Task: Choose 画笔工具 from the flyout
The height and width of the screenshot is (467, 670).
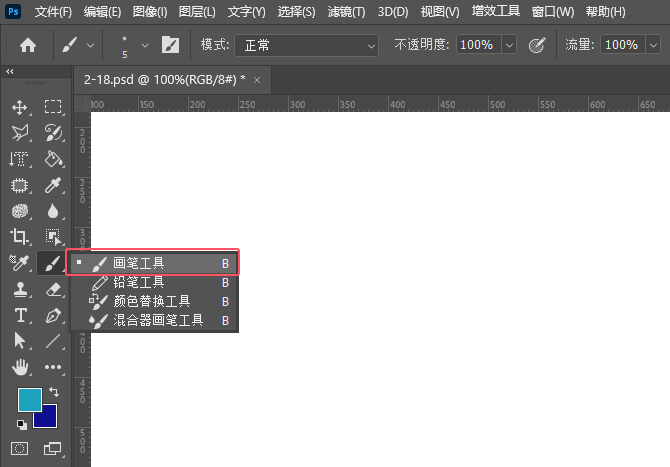Action: pyautogui.click(x=154, y=263)
